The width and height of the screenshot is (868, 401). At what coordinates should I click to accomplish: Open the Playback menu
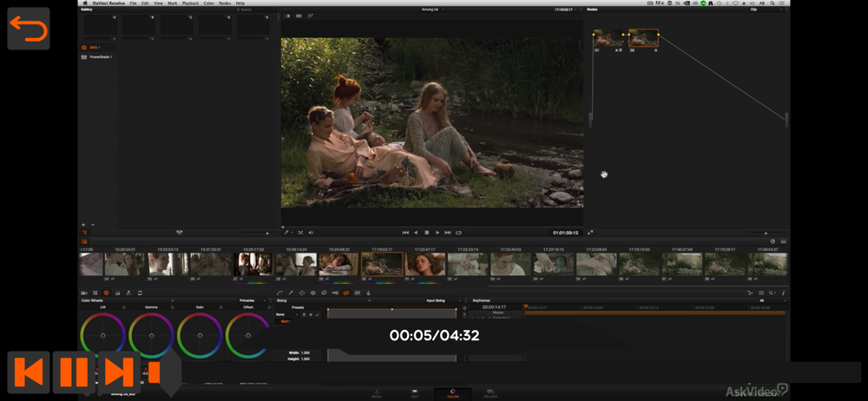point(190,3)
